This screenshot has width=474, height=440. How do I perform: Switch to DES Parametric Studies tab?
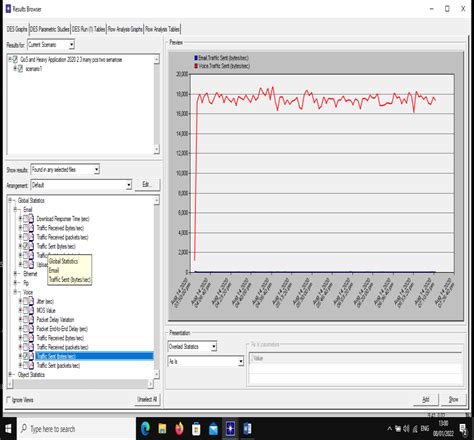pyautogui.click(x=50, y=29)
